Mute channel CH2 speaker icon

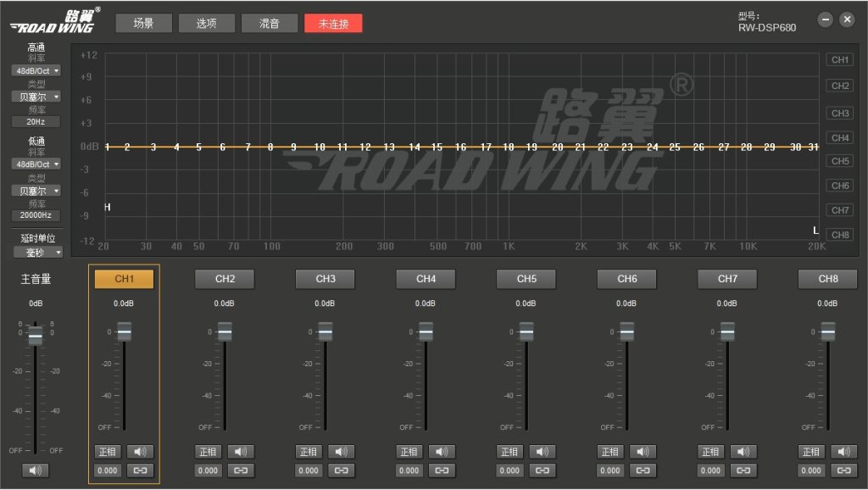[241, 452]
